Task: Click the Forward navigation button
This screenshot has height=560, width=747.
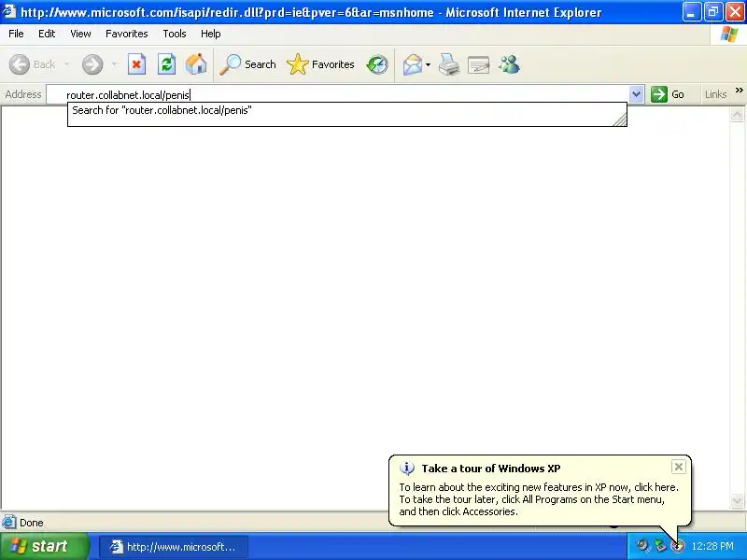Action: pyautogui.click(x=92, y=64)
